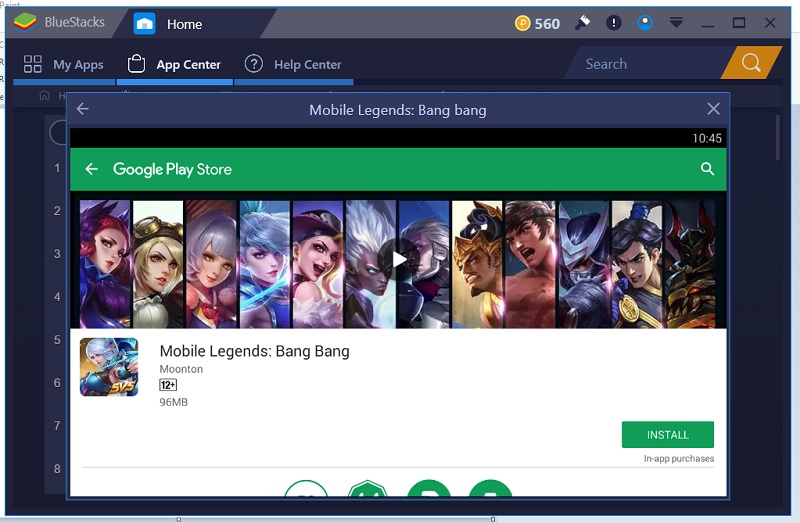Expand the title bar dropdown menu arrow
This screenshot has width=800, height=523.
pyautogui.click(x=676, y=23)
